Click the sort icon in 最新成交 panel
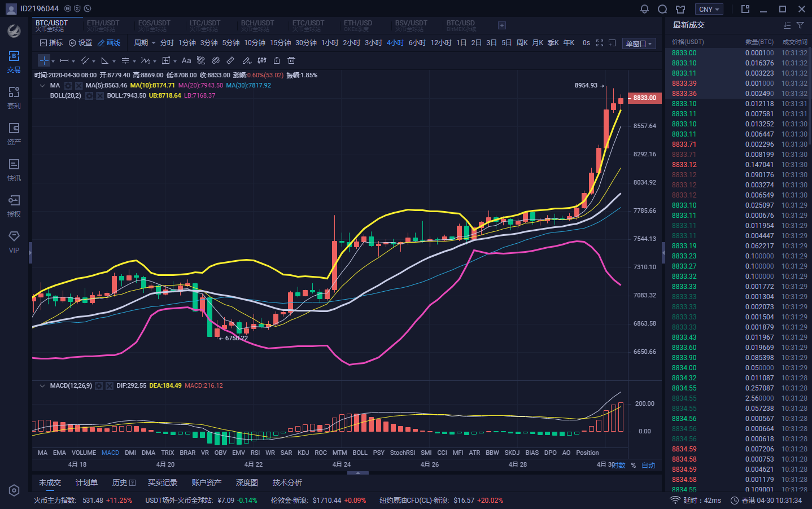This screenshot has height=509, width=812. [x=787, y=25]
